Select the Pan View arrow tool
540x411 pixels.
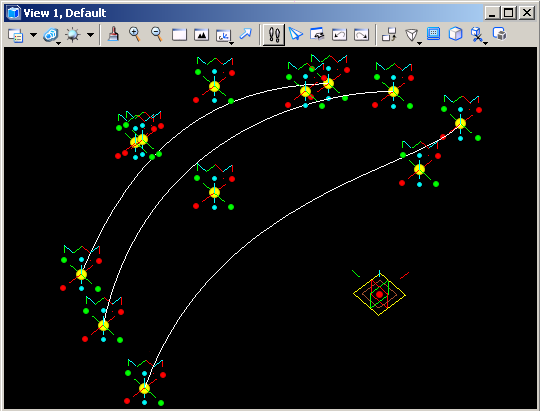[x=246, y=34]
